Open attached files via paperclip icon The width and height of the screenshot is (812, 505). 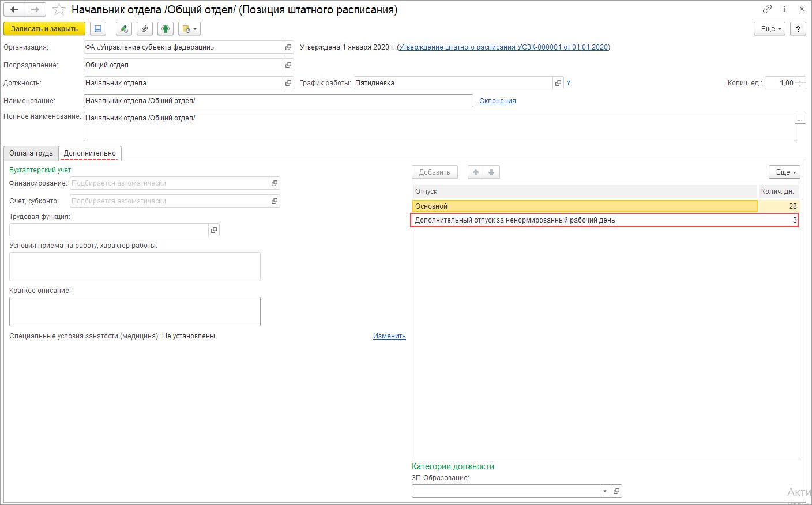point(145,29)
